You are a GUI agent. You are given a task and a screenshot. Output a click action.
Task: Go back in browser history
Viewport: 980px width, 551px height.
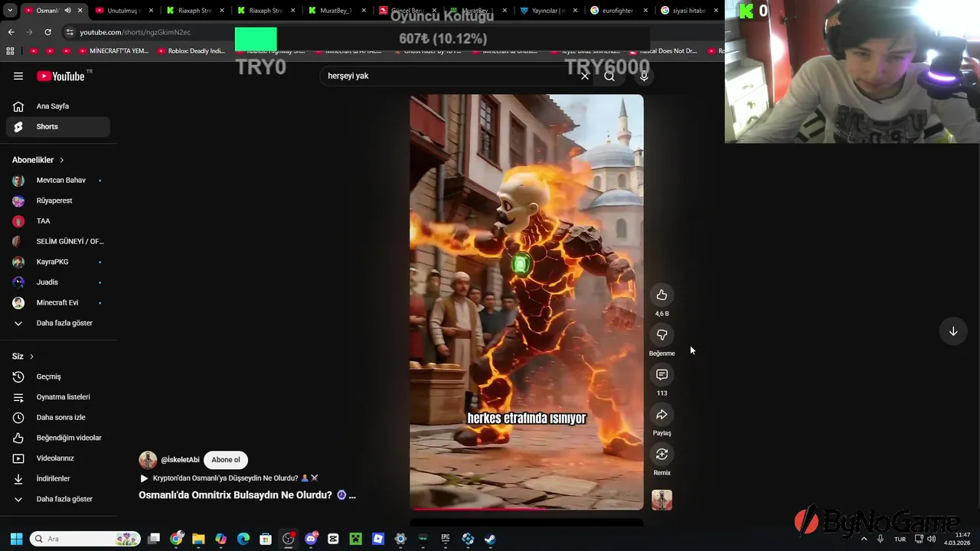coord(11,32)
